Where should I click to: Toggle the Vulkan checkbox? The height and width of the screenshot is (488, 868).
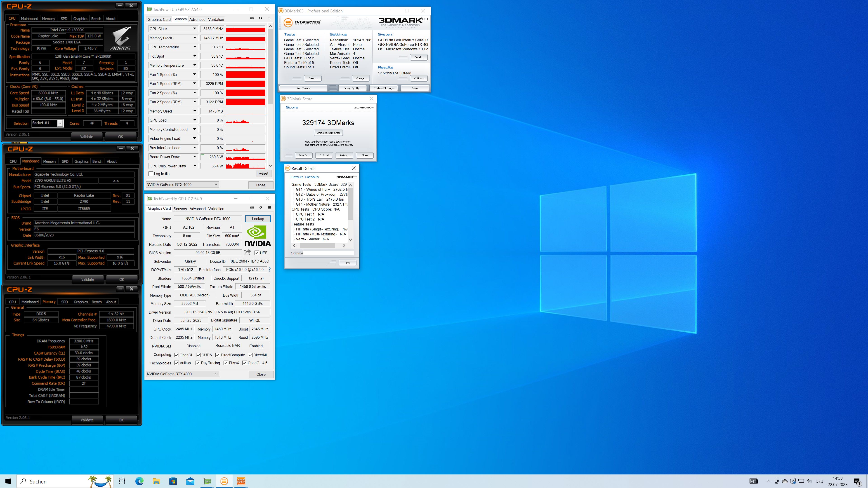click(176, 363)
